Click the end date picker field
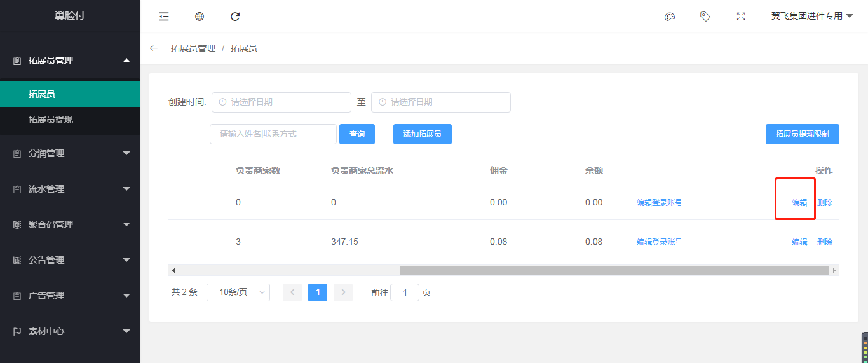This screenshot has height=363, width=868. pos(441,102)
